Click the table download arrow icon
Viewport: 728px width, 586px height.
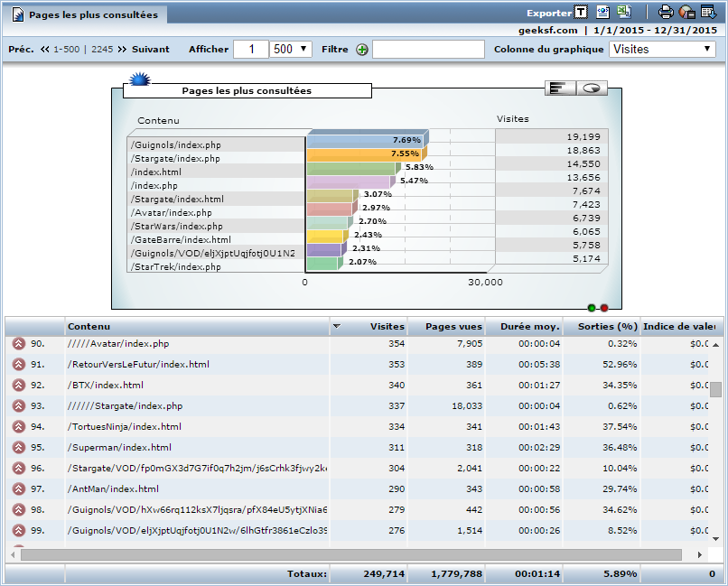point(708,12)
